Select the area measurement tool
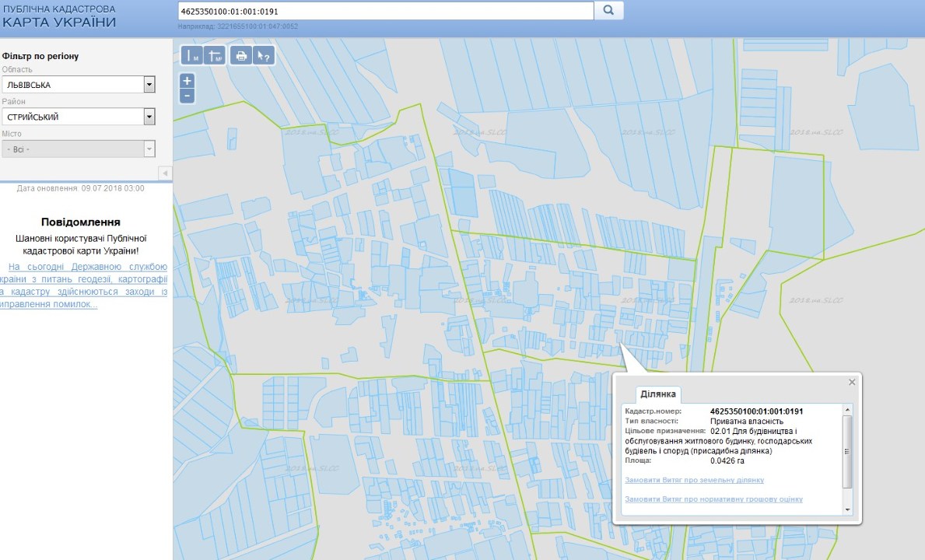 coord(215,56)
